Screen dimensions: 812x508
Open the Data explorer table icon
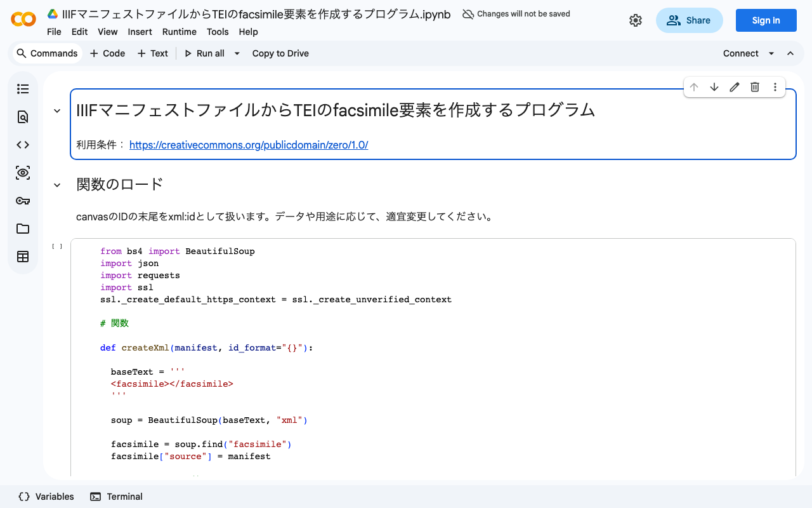click(23, 257)
